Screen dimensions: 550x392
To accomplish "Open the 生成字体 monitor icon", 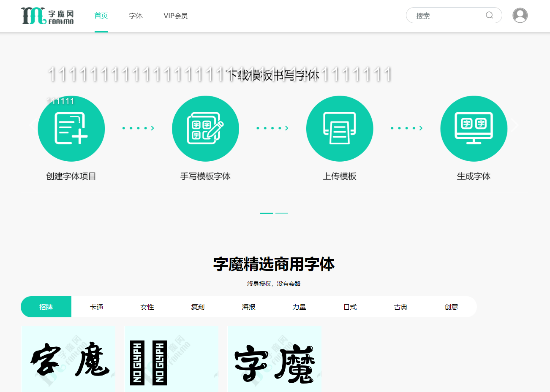I will pyautogui.click(x=474, y=128).
